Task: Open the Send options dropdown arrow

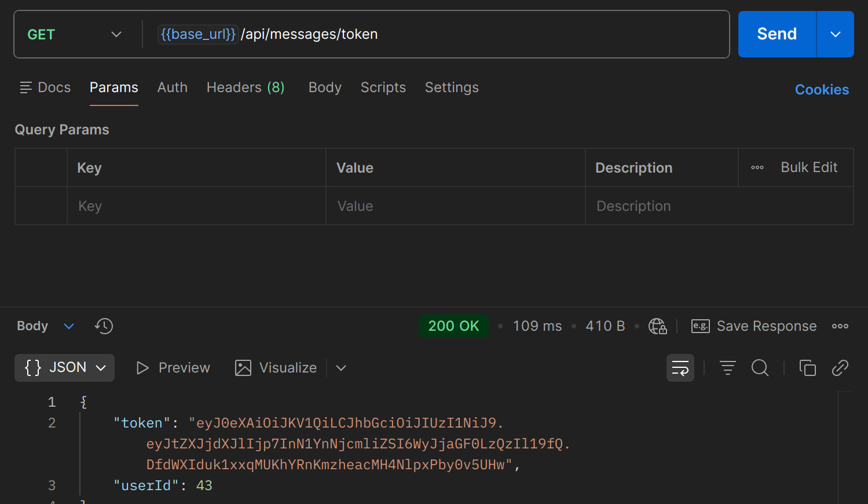Action: pos(836,34)
